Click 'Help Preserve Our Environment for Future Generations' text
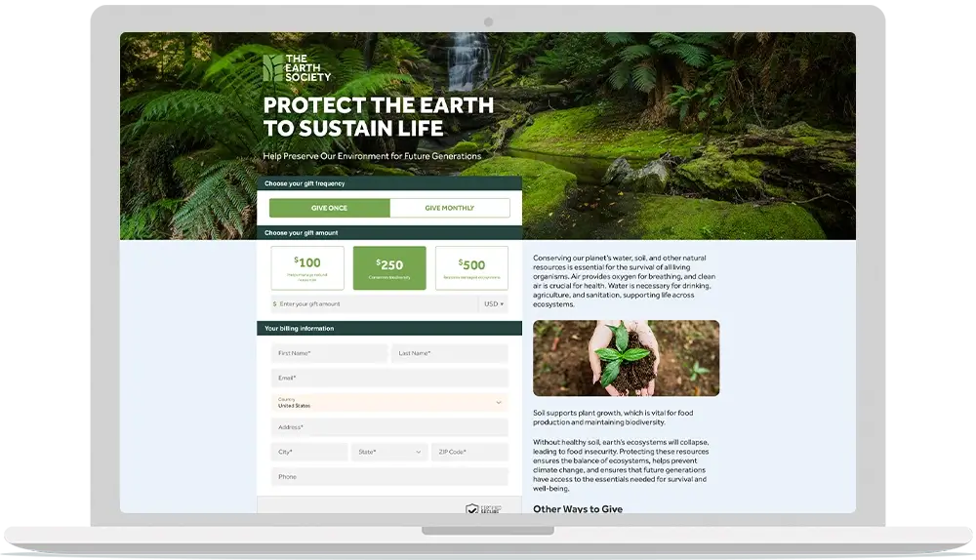 tap(372, 156)
